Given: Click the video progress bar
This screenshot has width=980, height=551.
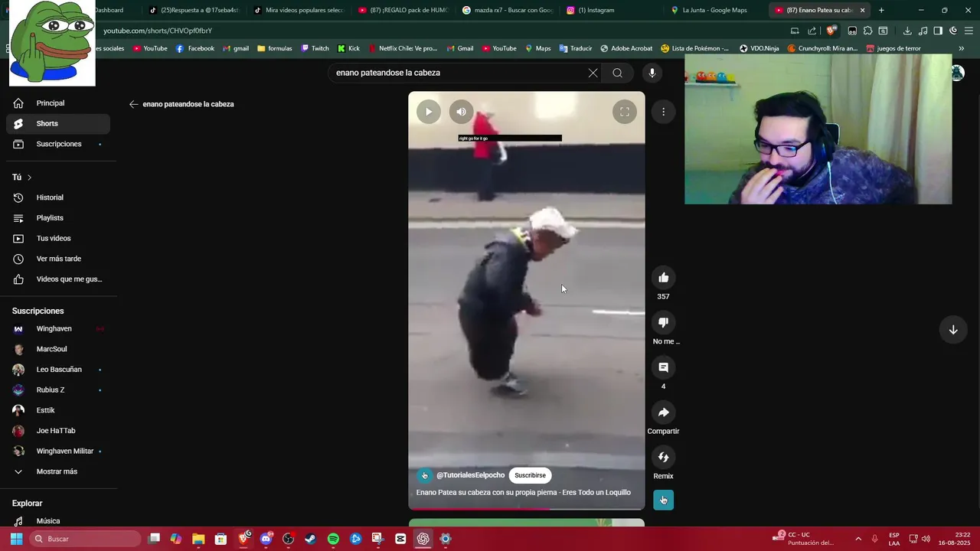Looking at the screenshot, I should coord(526,508).
